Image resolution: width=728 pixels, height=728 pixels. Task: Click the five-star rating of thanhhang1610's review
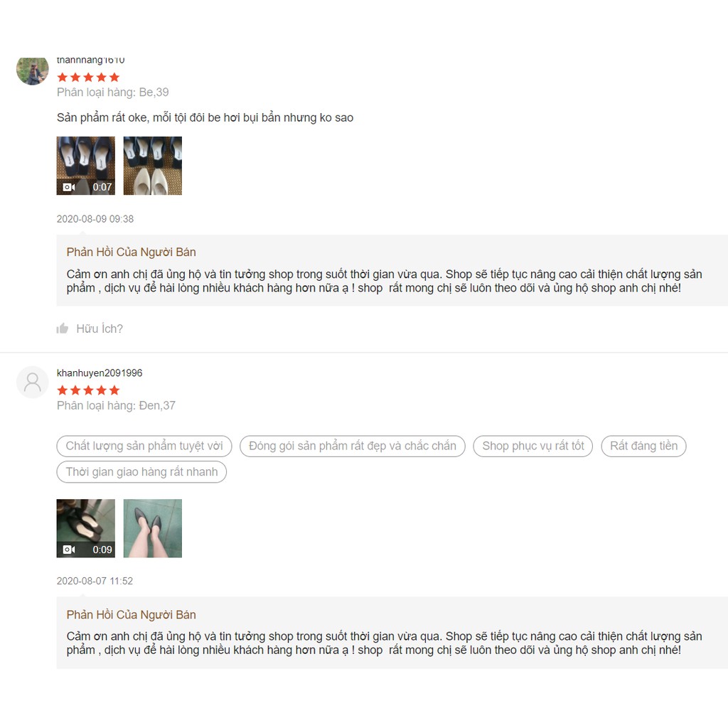(x=88, y=77)
